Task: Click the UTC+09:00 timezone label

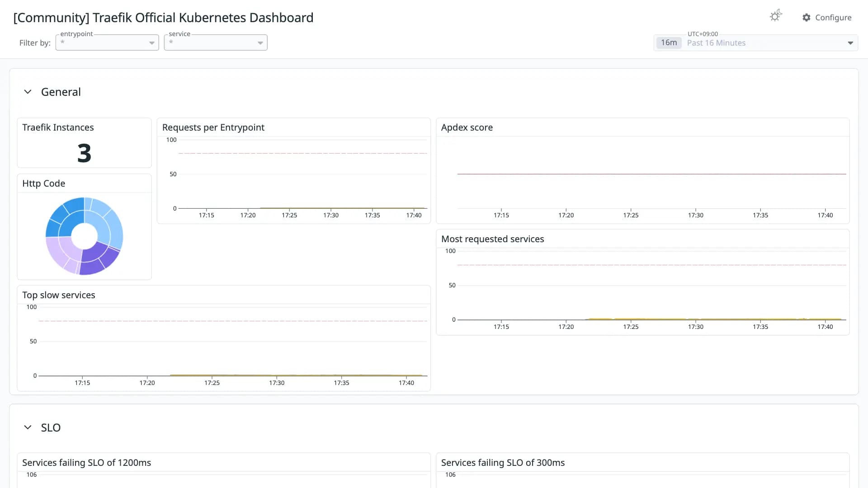Action: [x=703, y=34]
